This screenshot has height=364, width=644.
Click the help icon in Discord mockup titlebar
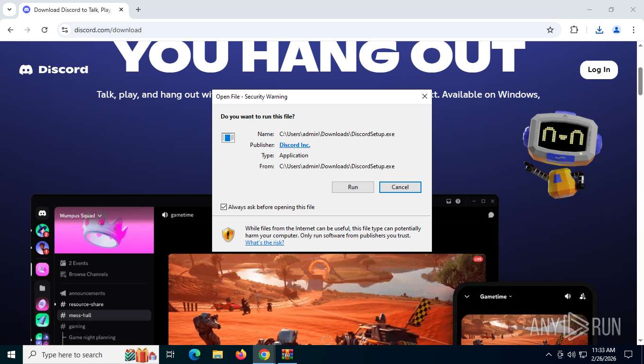click(x=458, y=201)
